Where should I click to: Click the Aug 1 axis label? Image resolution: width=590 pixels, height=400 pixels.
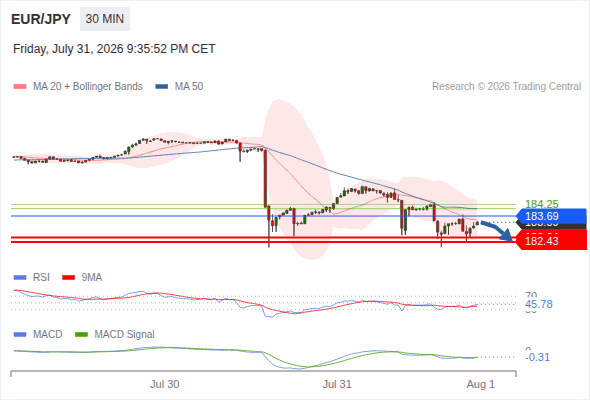click(x=481, y=384)
